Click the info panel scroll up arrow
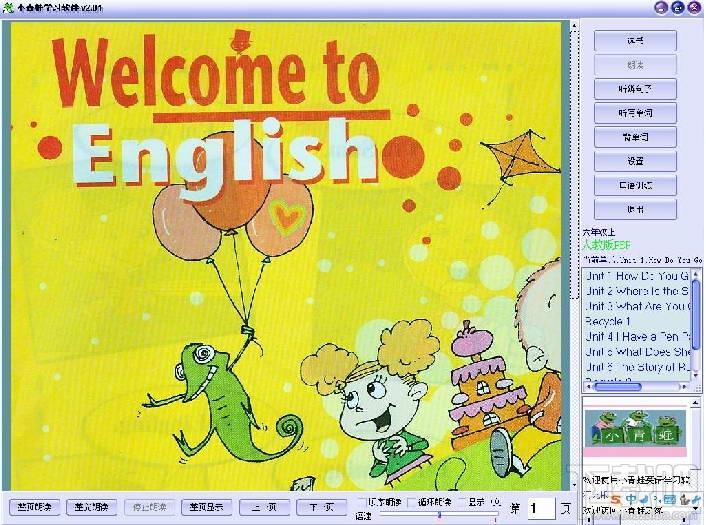706x525 pixels. tap(696, 402)
